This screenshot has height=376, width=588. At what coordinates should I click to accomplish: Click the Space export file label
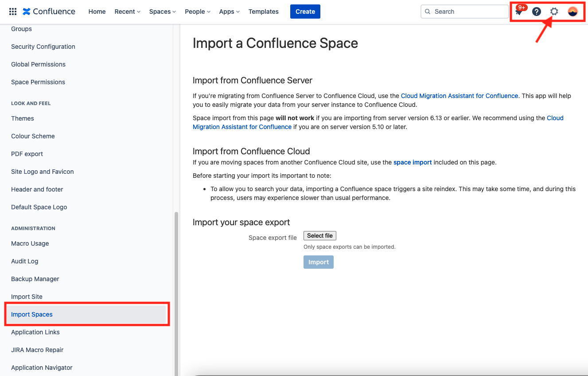(273, 238)
